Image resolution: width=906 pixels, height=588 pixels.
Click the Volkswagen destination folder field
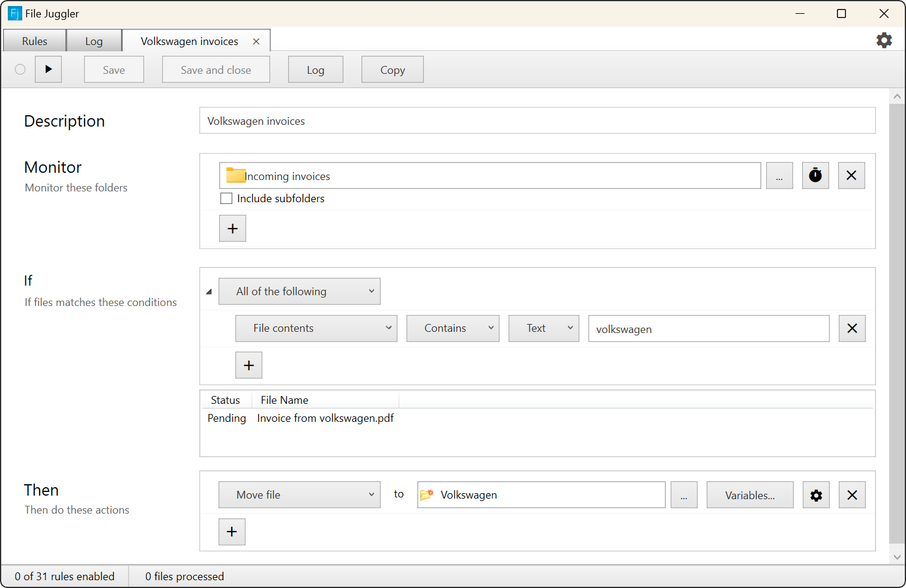coord(542,495)
